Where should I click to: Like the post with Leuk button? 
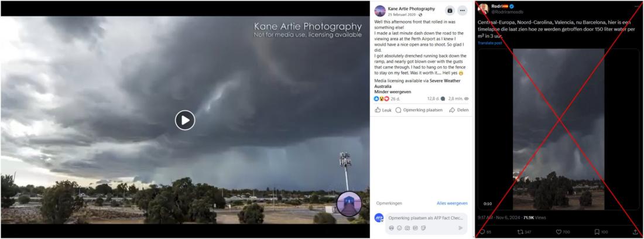(x=383, y=110)
